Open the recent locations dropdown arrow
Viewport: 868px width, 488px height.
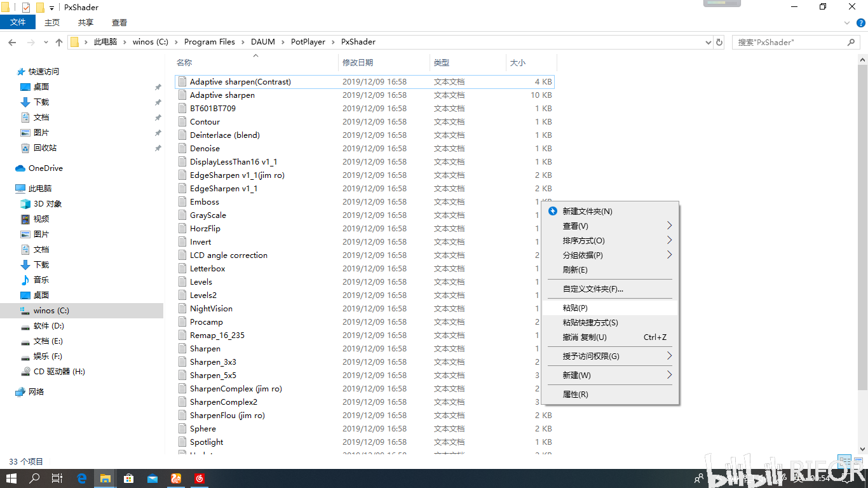click(46, 42)
